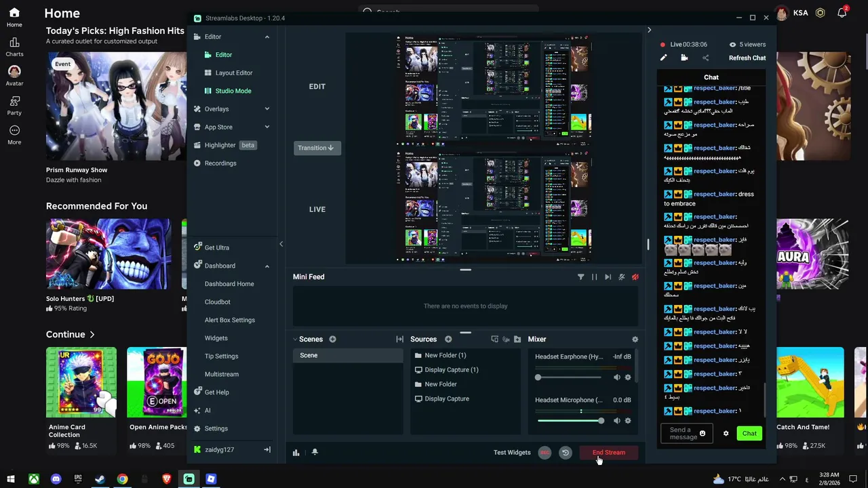Go to Dashboard Home

pos(229,284)
